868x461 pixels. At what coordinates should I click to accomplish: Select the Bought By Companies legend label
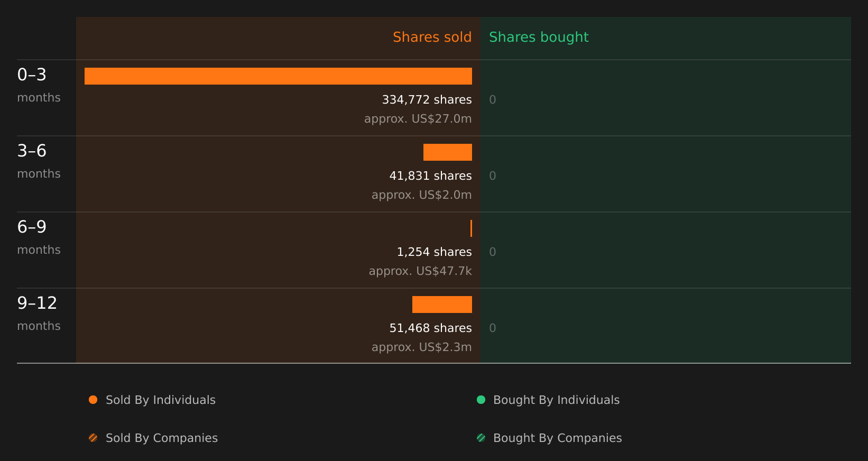tap(557, 438)
